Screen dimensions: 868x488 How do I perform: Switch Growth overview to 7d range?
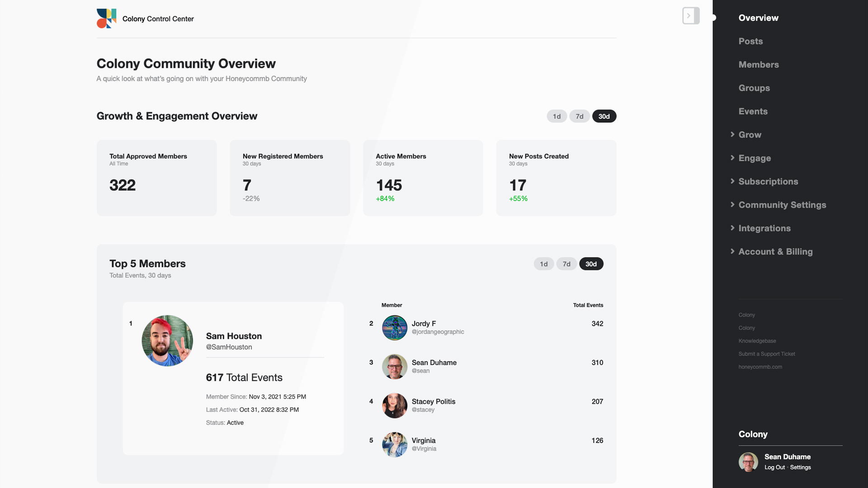tap(579, 116)
